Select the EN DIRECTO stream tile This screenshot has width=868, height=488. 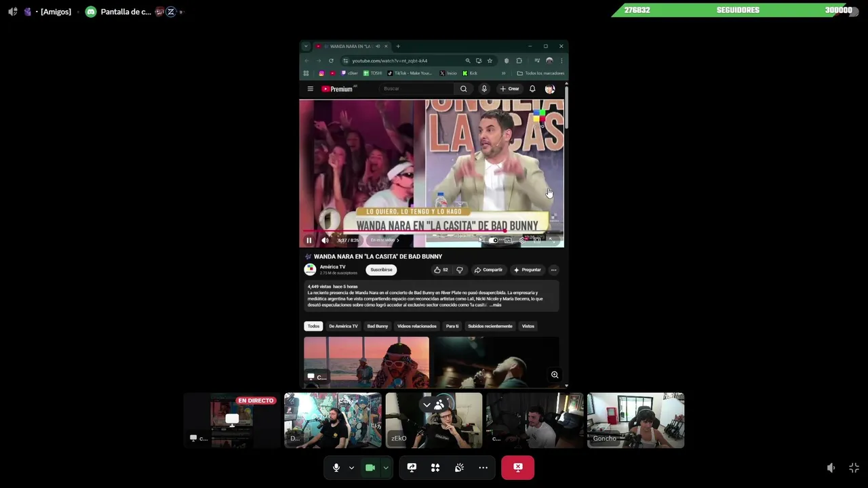pyautogui.click(x=231, y=420)
